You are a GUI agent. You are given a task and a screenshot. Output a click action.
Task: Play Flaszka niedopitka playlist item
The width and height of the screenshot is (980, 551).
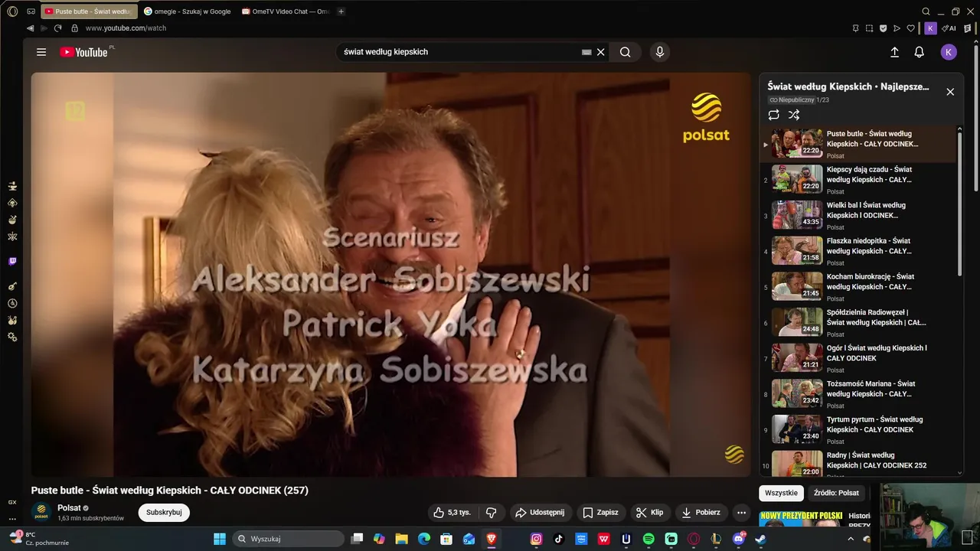click(857, 251)
